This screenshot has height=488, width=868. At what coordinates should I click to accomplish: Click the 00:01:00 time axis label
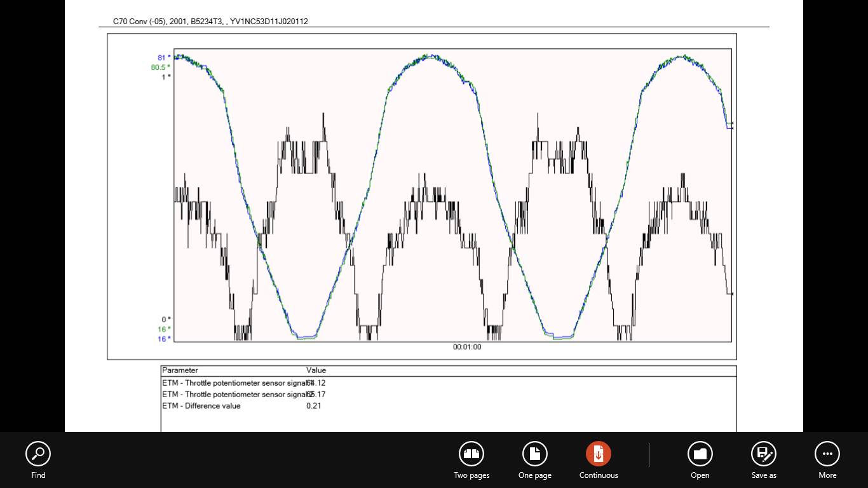point(467,347)
